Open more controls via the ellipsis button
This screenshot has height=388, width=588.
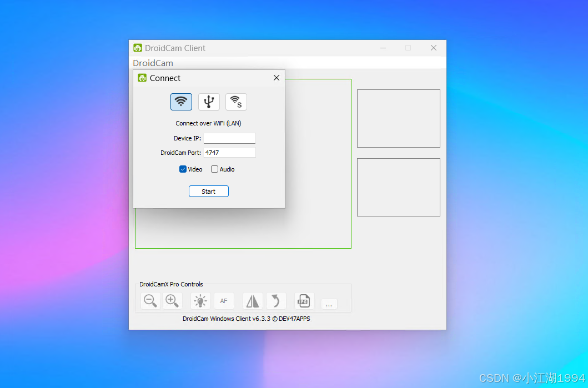[x=329, y=304]
